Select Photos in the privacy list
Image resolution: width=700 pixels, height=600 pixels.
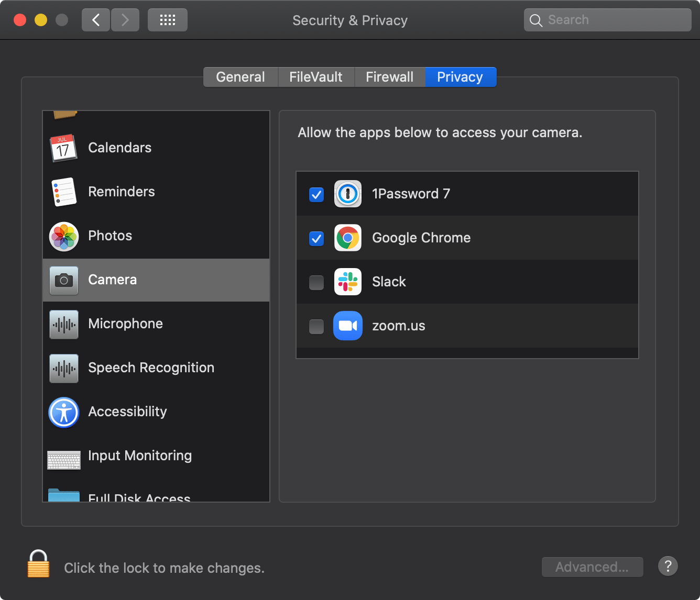(156, 236)
